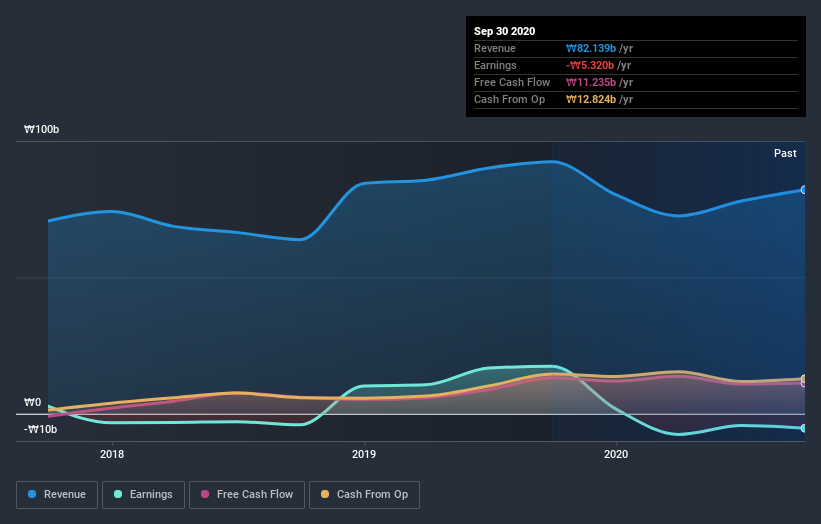
Task: Click the ₩11.235b free cash flow value
Action: 591,82
